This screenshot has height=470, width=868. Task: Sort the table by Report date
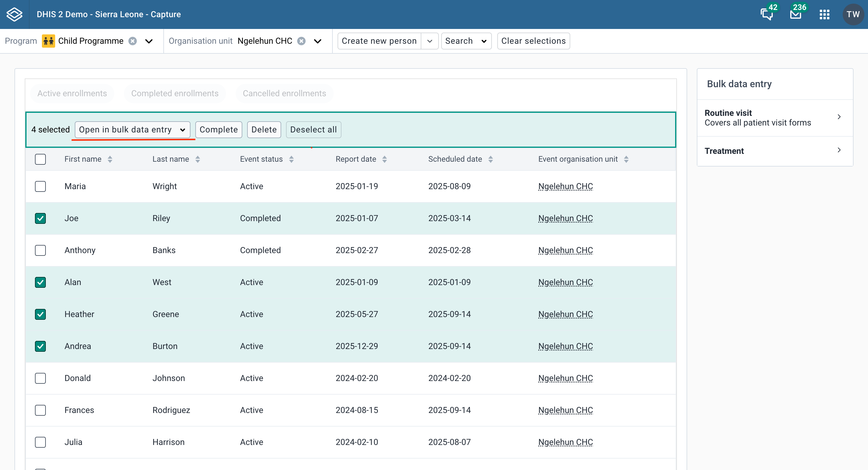pos(385,159)
